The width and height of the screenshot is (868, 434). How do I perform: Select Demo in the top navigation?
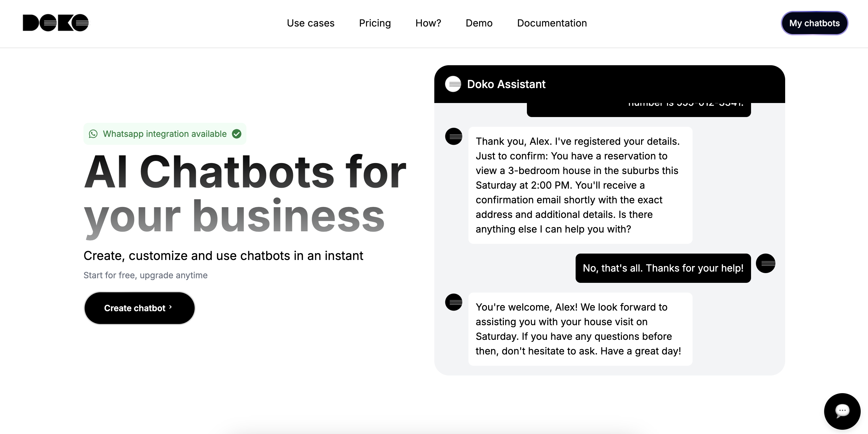479,23
